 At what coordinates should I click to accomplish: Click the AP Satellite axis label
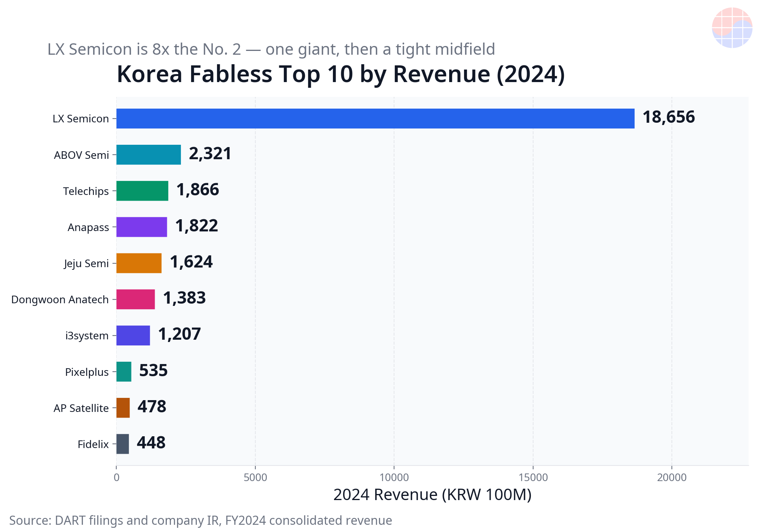click(x=81, y=408)
